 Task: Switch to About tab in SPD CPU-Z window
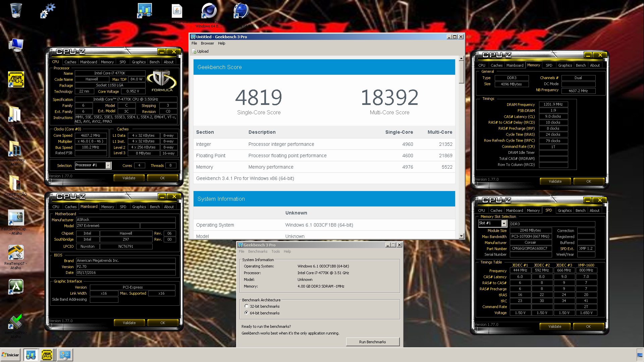(594, 210)
